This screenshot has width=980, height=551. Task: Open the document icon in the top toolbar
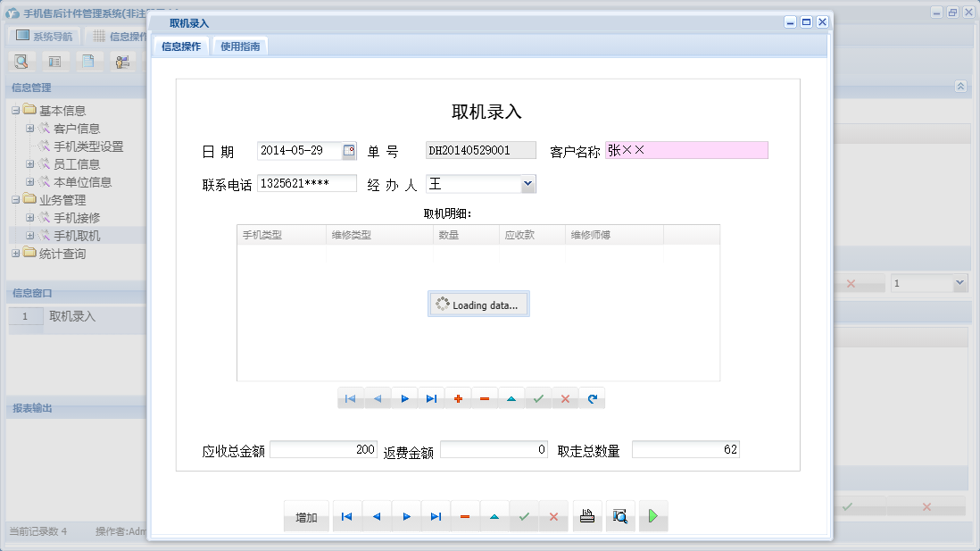(x=89, y=61)
